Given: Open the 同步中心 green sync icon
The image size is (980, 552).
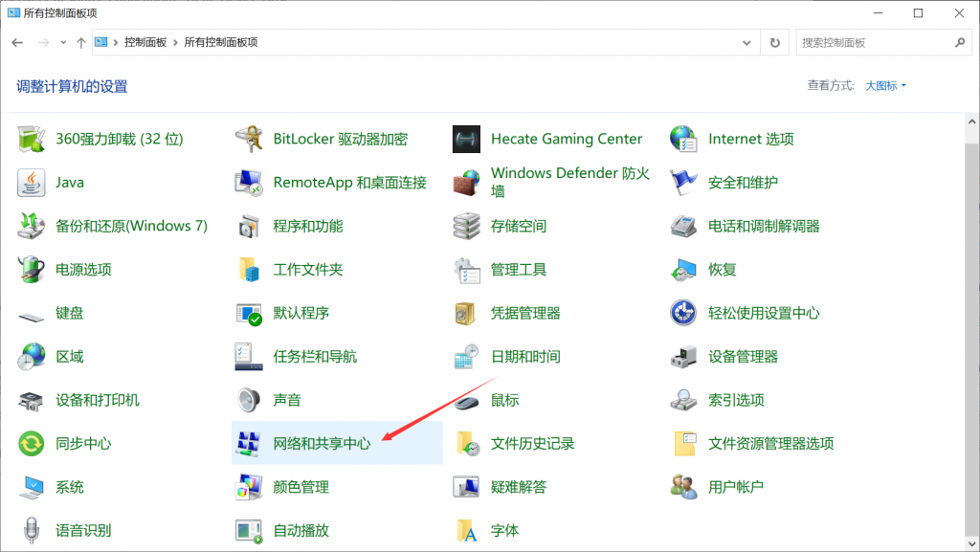Looking at the screenshot, I should pyautogui.click(x=32, y=443).
